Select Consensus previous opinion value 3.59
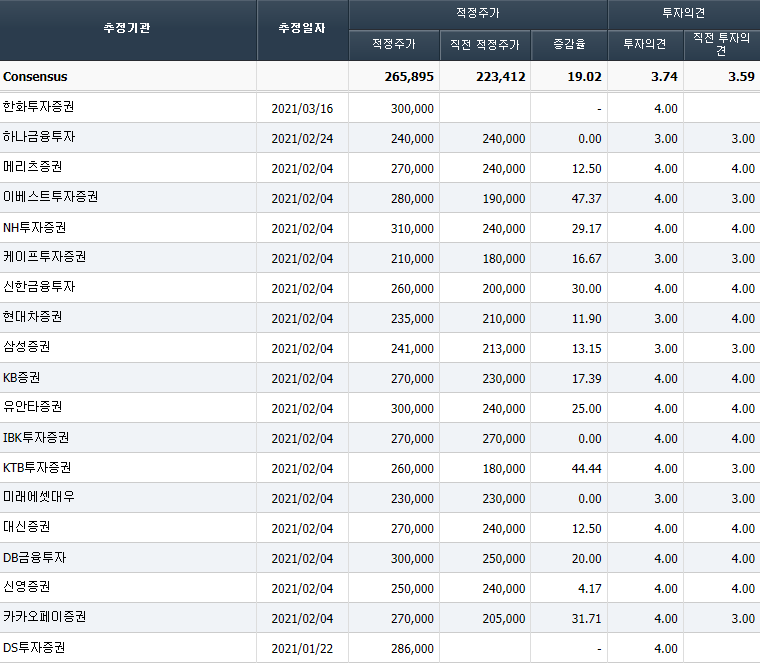The height and width of the screenshot is (664, 762). [742, 77]
